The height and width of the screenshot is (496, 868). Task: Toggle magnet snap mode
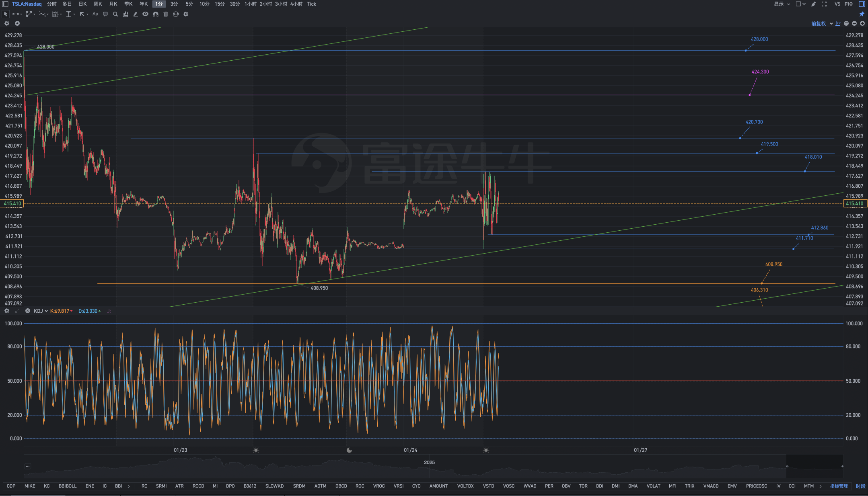pyautogui.click(x=156, y=14)
